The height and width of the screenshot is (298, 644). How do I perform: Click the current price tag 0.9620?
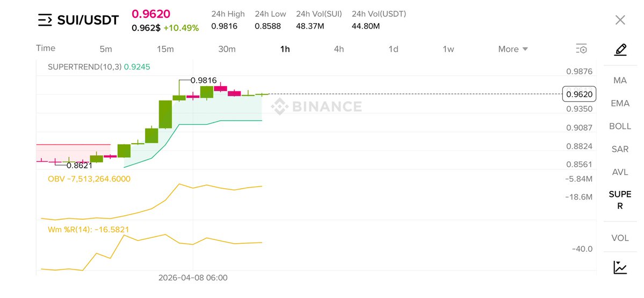(x=579, y=94)
